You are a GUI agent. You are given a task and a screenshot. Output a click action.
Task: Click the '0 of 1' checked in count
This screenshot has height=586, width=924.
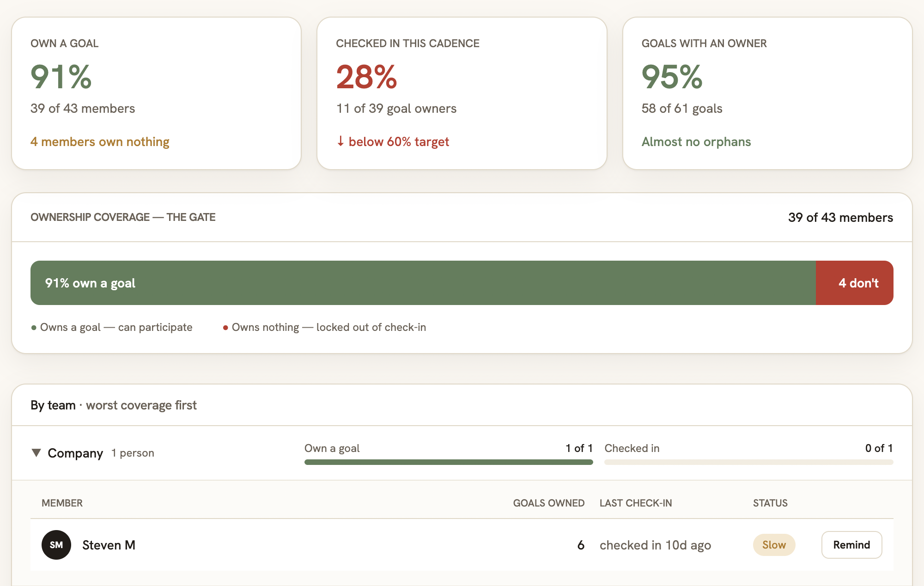click(879, 448)
